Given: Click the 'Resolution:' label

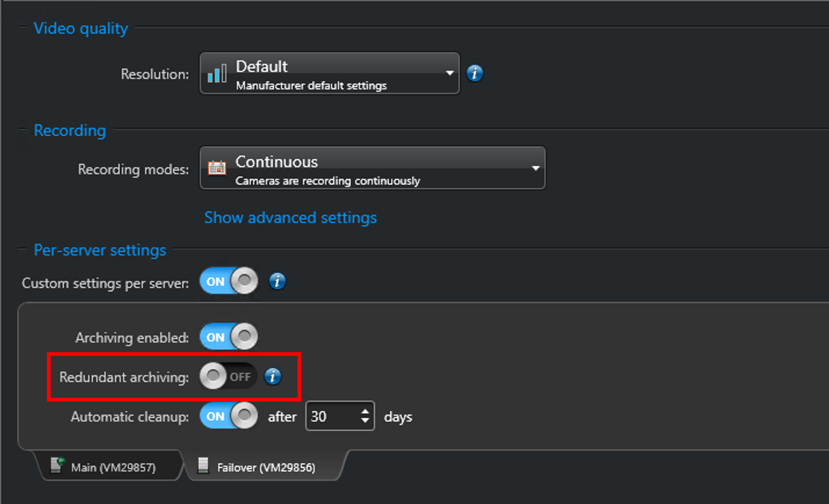Looking at the screenshot, I should (155, 74).
